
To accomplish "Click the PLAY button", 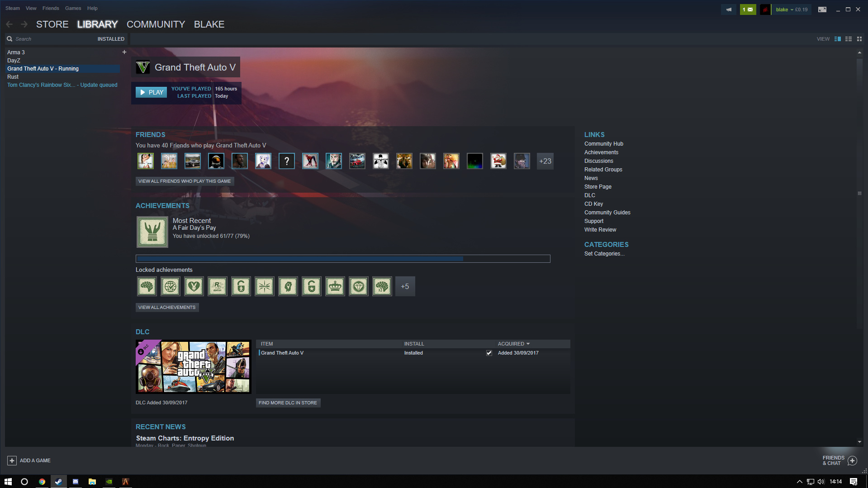I will pos(152,92).
